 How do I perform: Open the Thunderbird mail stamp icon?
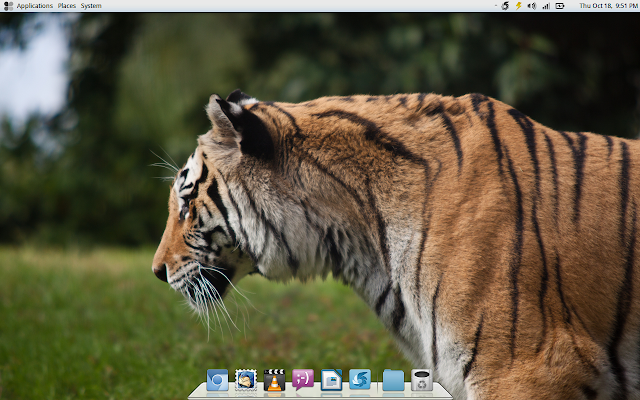point(246,380)
